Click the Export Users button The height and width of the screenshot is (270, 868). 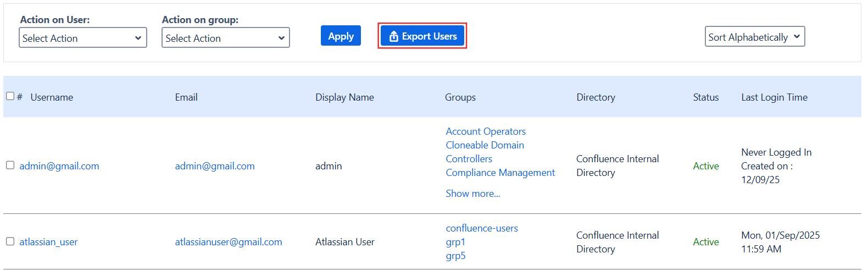[422, 36]
